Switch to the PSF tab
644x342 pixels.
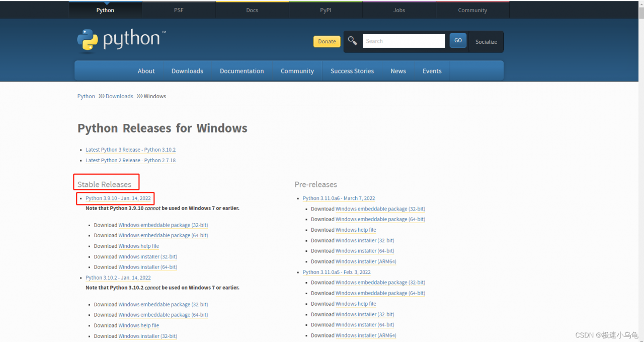click(x=179, y=10)
